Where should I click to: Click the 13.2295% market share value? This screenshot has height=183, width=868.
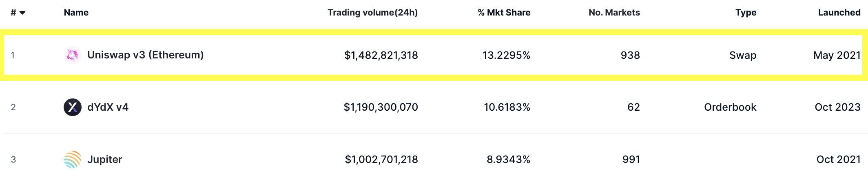[506, 55]
